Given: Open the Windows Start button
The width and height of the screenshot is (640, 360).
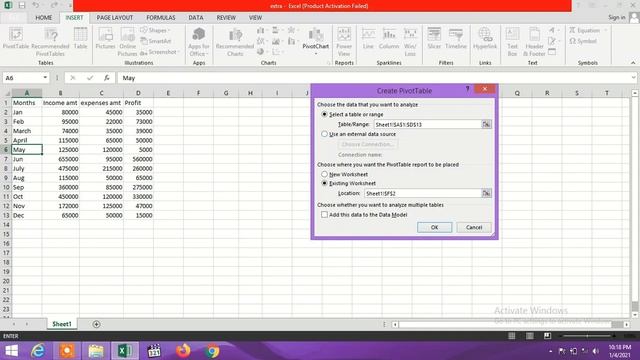Looking at the screenshot, I should [x=11, y=351].
